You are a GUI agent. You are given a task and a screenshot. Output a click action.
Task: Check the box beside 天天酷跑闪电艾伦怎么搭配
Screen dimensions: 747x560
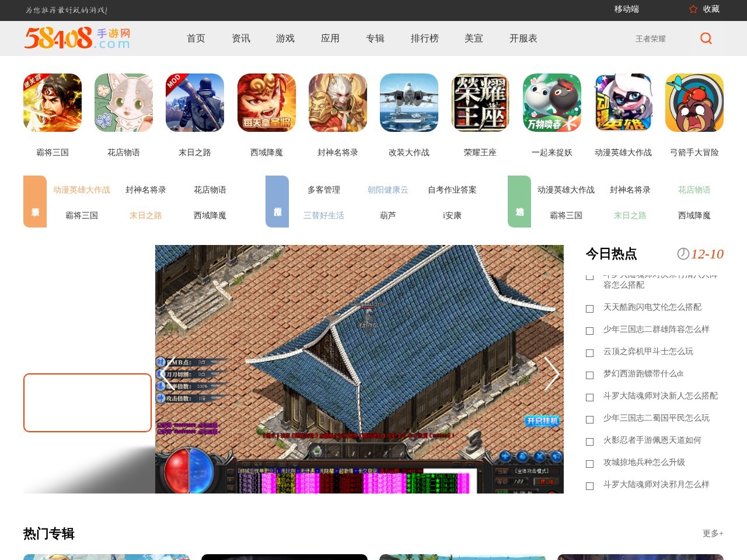pyautogui.click(x=589, y=309)
